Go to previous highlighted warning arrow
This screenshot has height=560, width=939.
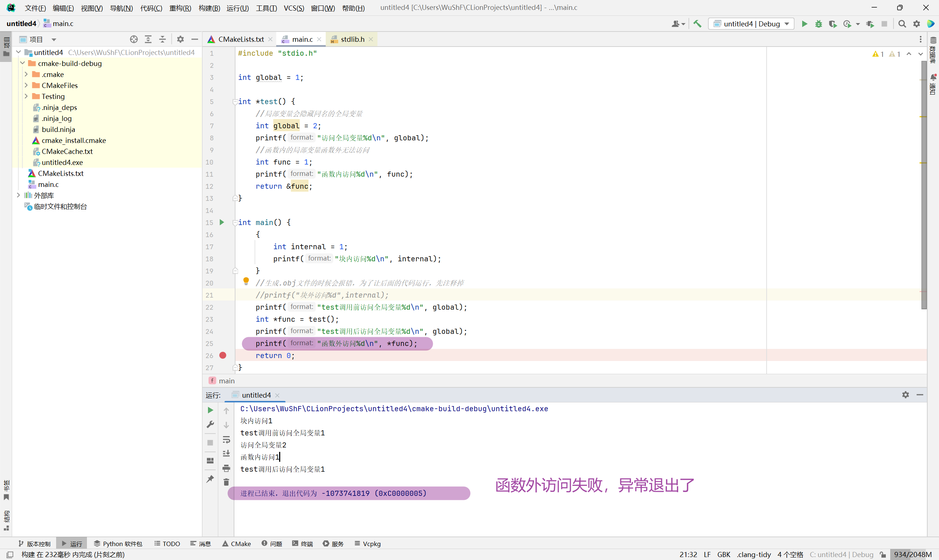[909, 54]
